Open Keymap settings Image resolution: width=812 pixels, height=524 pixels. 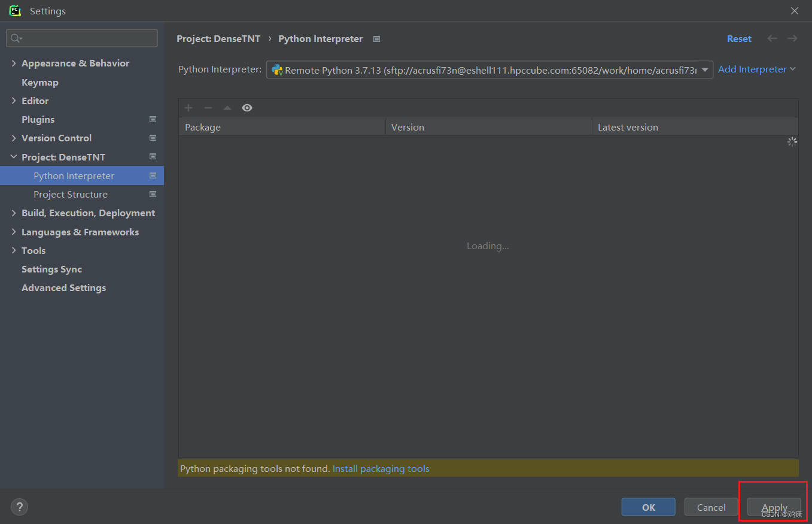coord(40,82)
